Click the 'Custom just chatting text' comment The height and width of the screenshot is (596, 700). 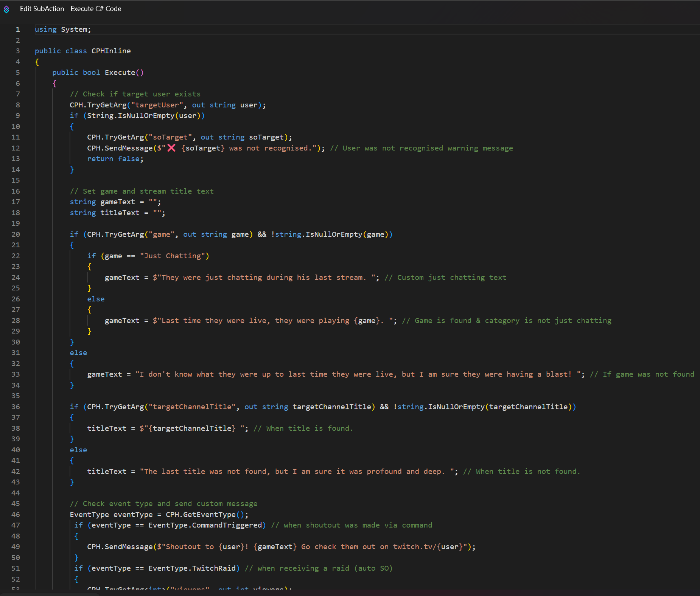point(445,278)
